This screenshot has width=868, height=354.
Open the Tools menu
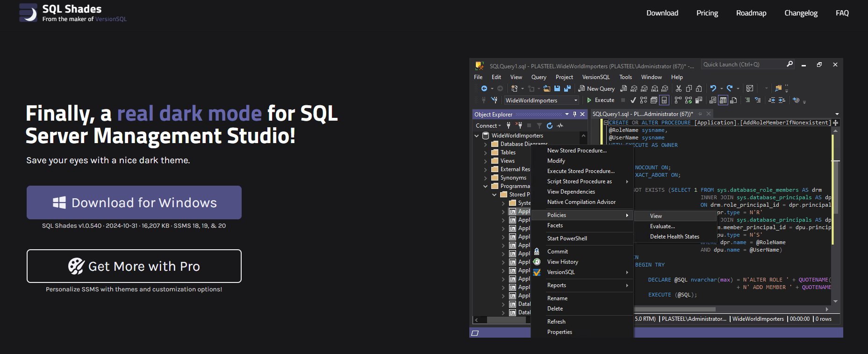[x=625, y=77]
